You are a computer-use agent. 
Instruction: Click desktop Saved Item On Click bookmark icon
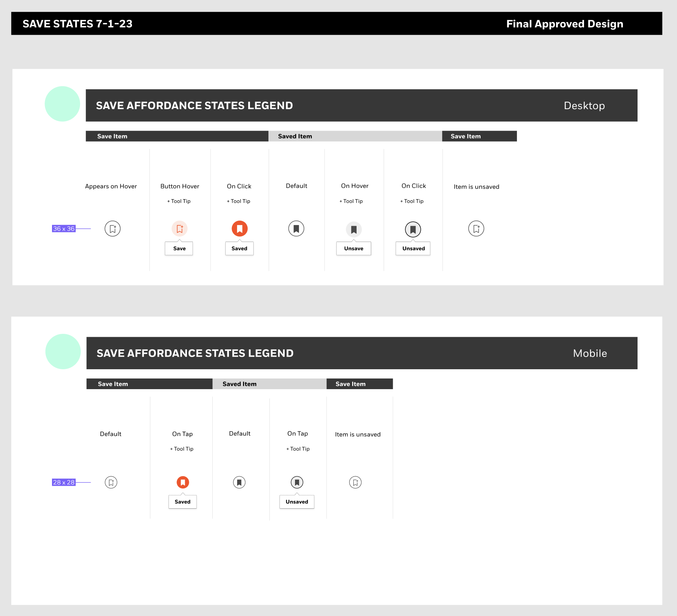(413, 229)
